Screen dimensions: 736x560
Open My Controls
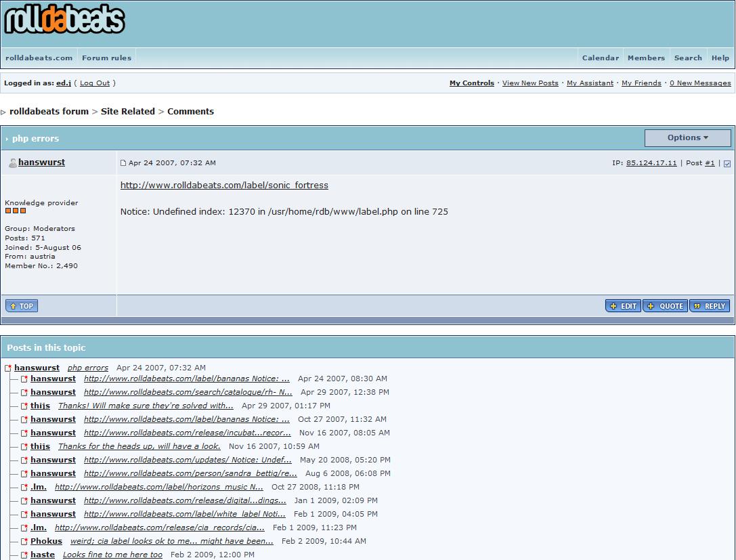click(472, 83)
